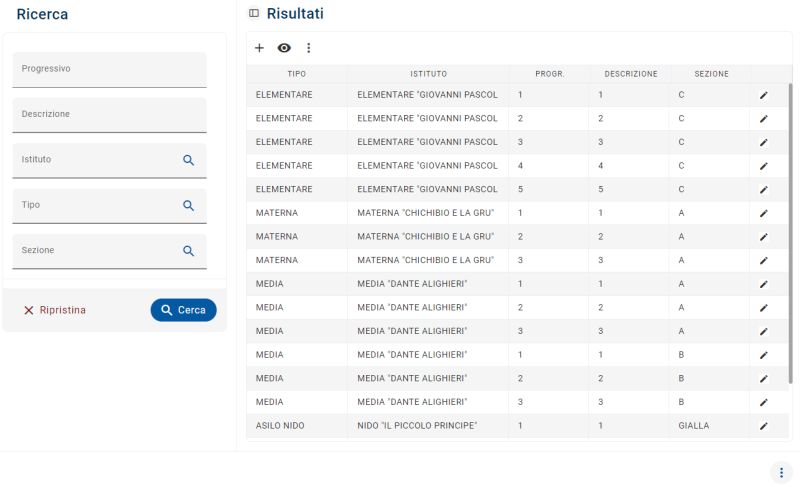The image size is (800, 487).
Task: Sort by the PROGR. column header
Action: click(x=549, y=74)
